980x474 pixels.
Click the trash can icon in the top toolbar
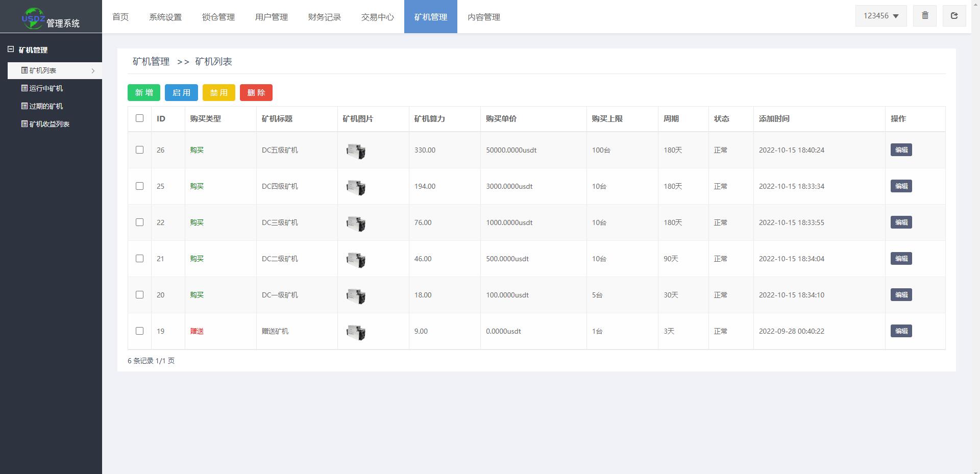click(x=924, y=15)
